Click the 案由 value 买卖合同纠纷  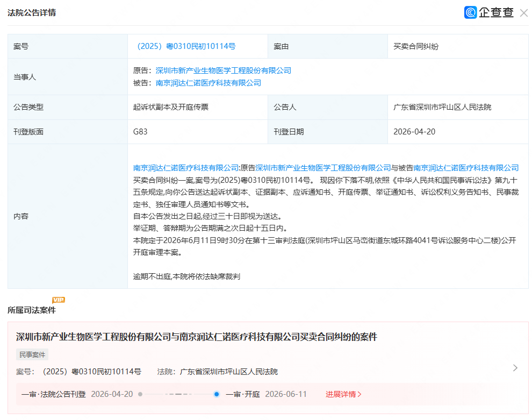point(415,46)
